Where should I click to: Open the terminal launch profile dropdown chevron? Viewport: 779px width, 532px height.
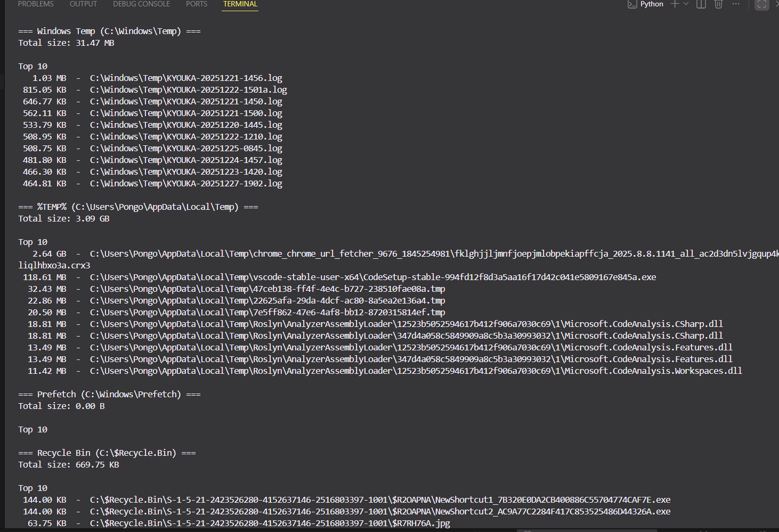[x=686, y=4]
